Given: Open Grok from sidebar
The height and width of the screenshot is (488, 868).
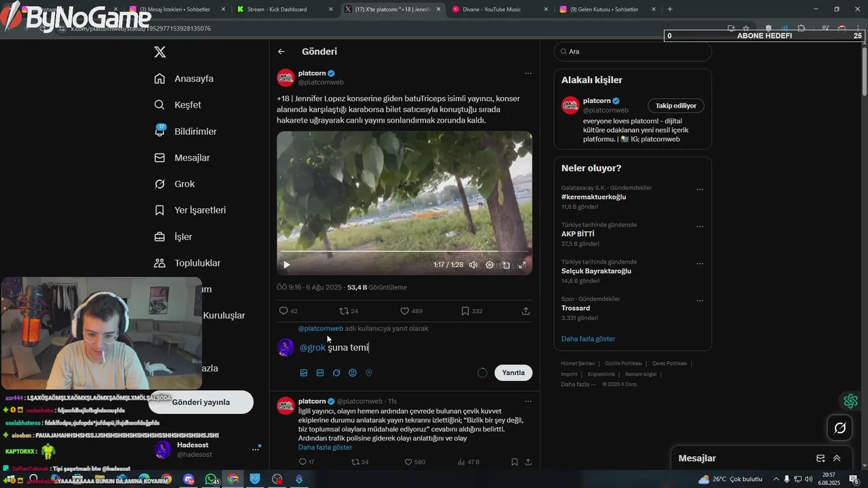Looking at the screenshot, I should click(174, 184).
